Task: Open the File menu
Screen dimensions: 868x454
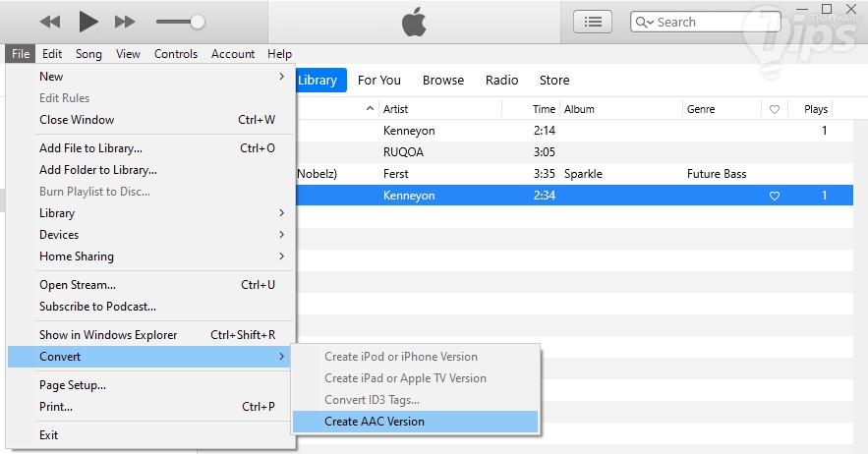Action: pos(21,54)
